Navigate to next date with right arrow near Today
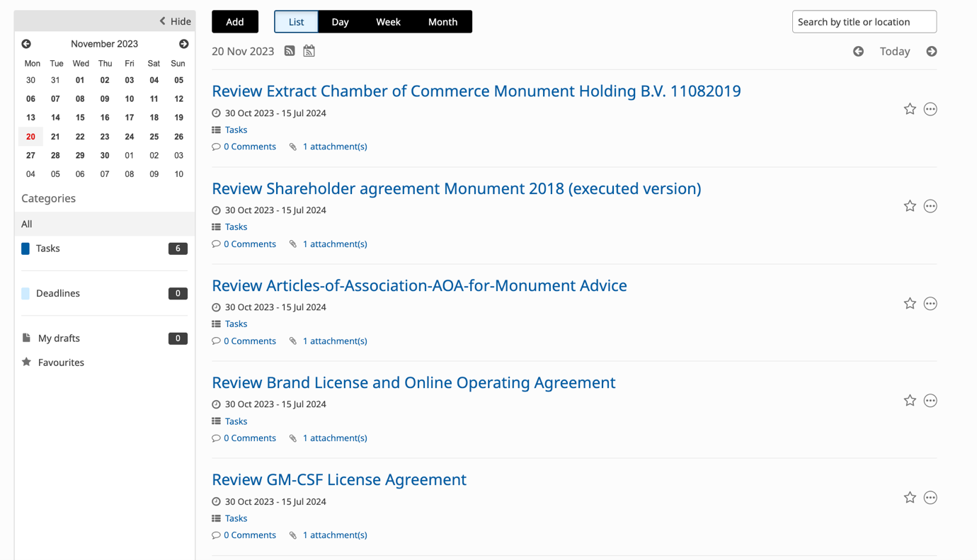977x560 pixels. pyautogui.click(x=932, y=51)
